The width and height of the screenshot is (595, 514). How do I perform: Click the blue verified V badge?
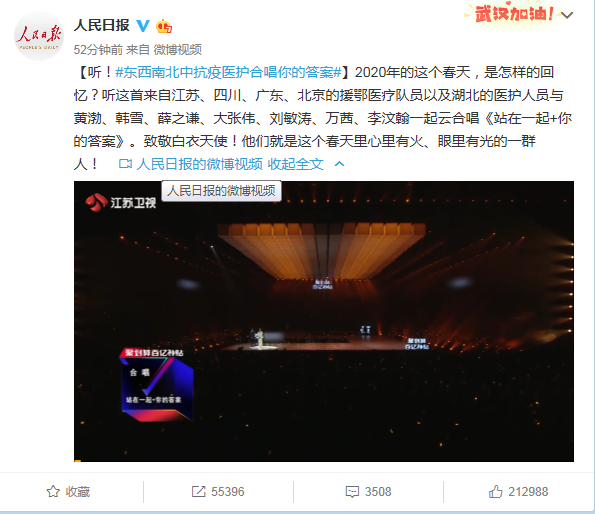pos(143,26)
